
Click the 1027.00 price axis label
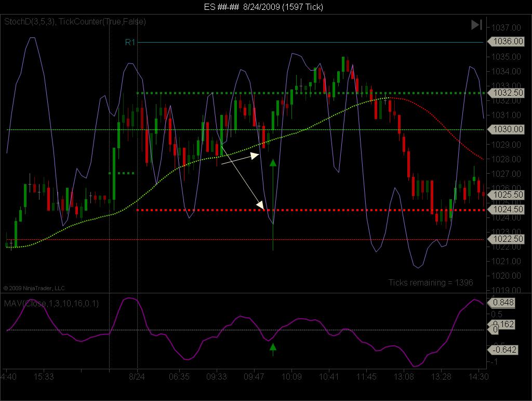(506, 174)
